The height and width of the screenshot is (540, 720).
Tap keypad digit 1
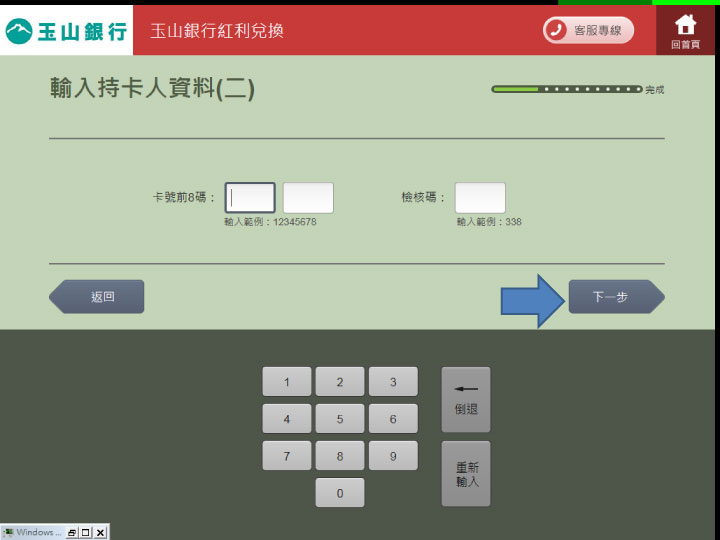click(287, 382)
